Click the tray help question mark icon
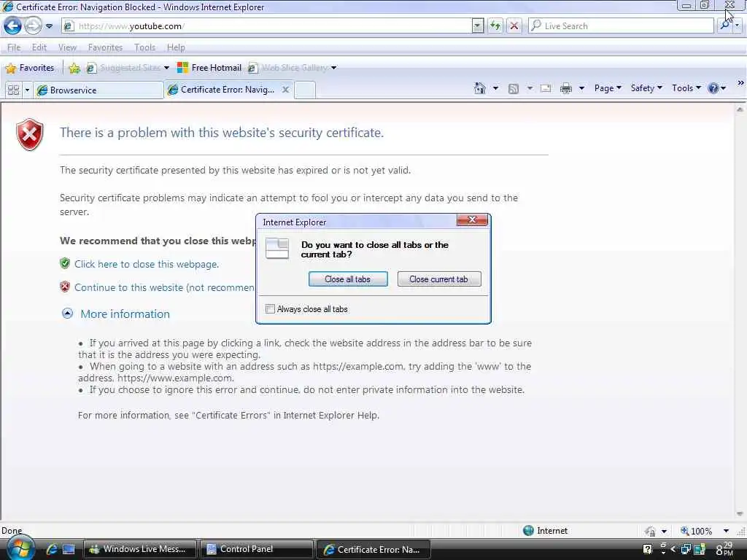Screen dimensions: 747x560 click(648, 549)
